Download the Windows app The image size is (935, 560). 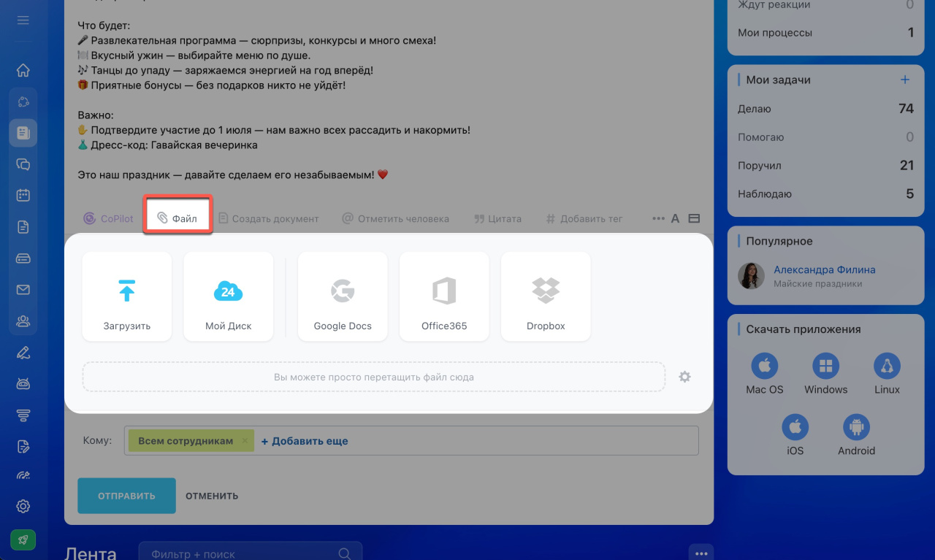[x=826, y=374]
